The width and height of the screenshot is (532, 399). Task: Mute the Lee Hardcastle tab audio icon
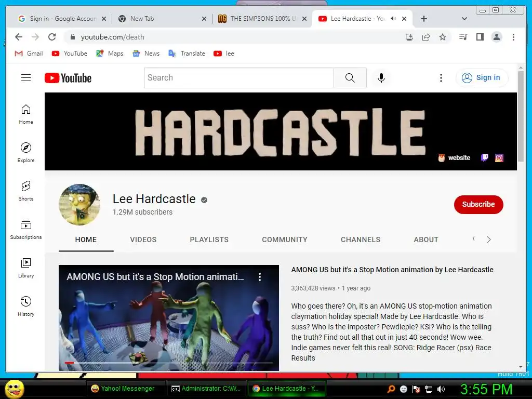coord(393,19)
